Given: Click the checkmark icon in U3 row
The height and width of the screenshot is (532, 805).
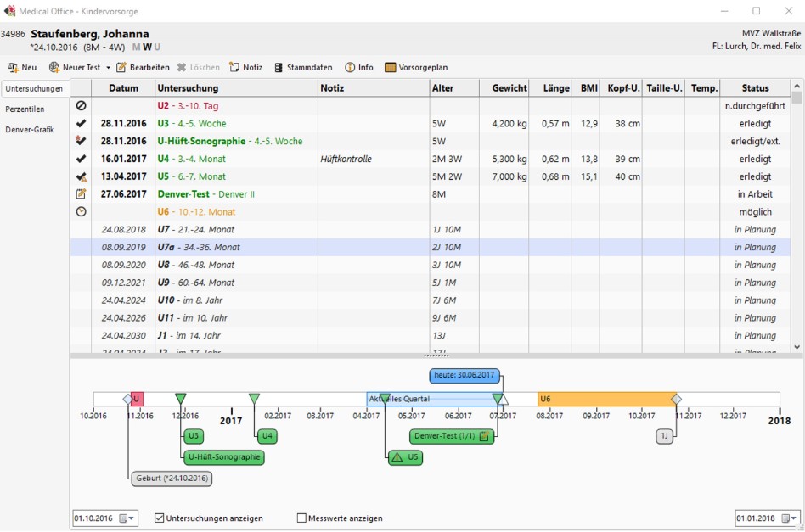Looking at the screenshot, I should click(82, 123).
